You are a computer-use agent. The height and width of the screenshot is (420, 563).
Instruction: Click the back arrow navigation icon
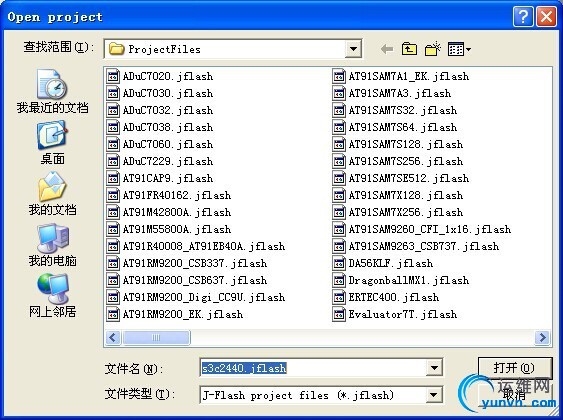pos(387,49)
